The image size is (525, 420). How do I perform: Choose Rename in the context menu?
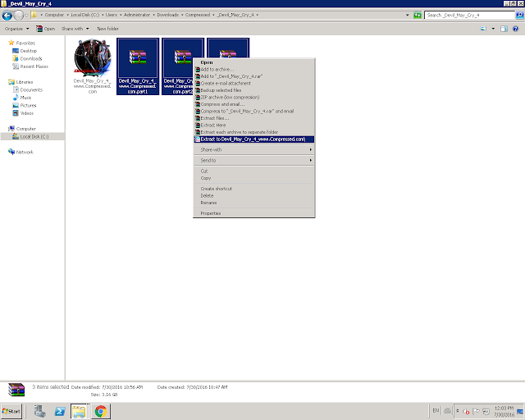253,203
